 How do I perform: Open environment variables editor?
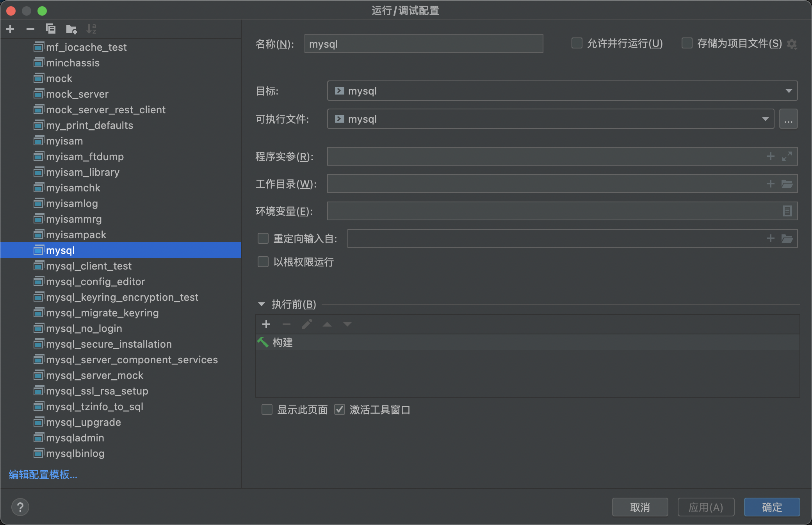787,211
